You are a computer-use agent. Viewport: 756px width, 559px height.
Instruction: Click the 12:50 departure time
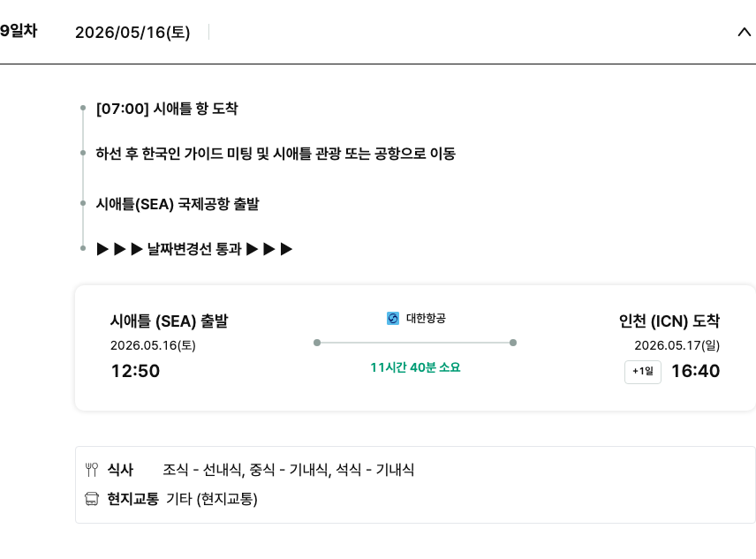click(135, 371)
